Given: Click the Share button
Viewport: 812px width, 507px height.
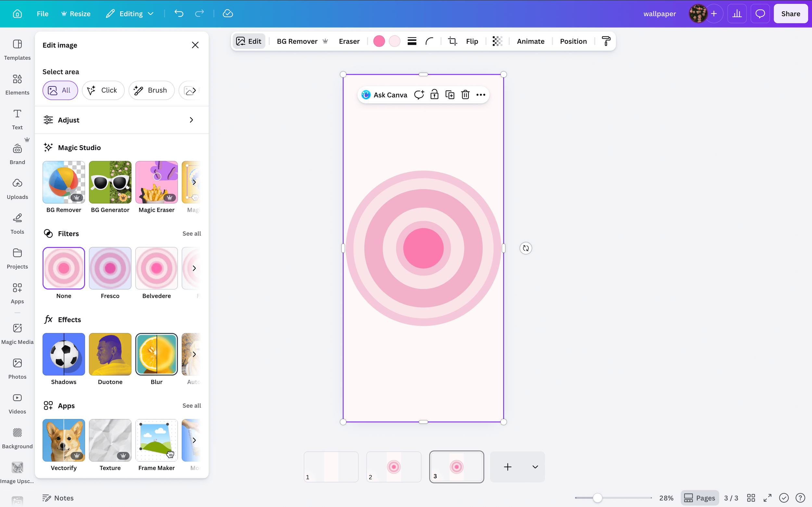Looking at the screenshot, I should (791, 13).
